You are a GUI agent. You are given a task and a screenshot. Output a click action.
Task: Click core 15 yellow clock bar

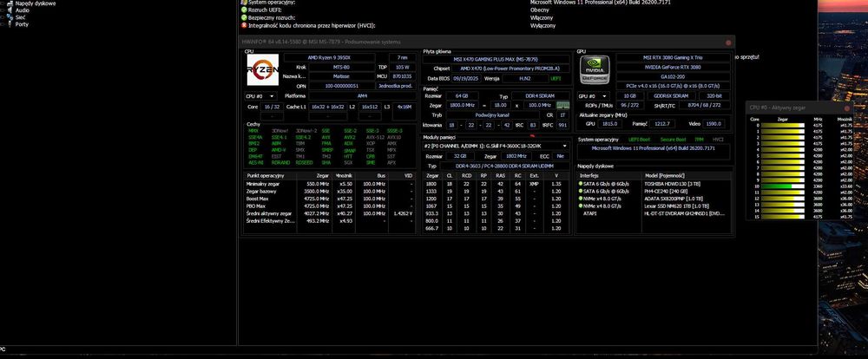click(782, 217)
